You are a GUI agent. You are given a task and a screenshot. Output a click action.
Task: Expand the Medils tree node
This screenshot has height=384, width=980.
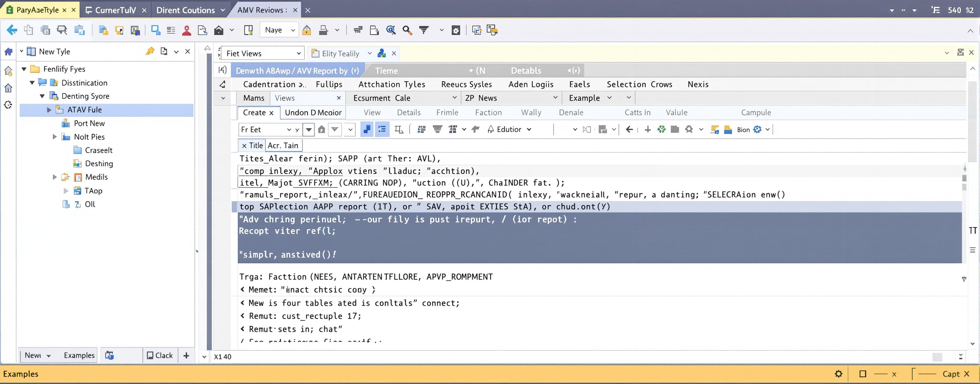(x=54, y=177)
